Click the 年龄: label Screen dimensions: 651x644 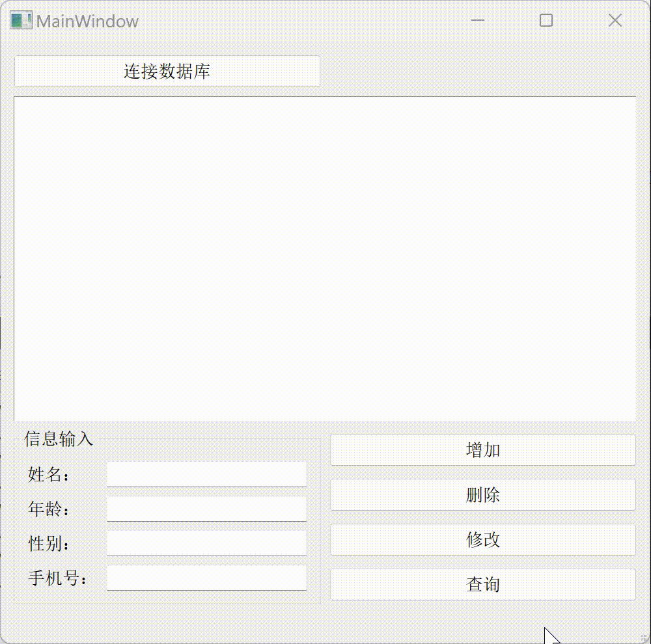48,509
